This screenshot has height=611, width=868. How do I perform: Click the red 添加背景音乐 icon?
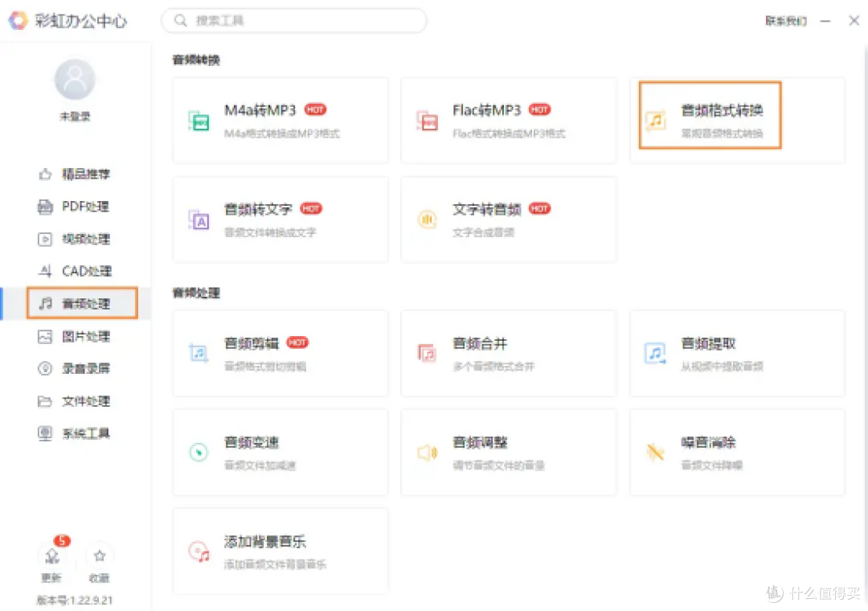point(199,552)
